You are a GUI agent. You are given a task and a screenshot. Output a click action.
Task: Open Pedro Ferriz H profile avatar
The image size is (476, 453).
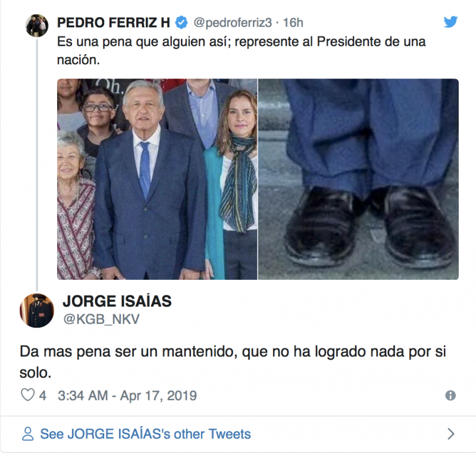(x=37, y=26)
